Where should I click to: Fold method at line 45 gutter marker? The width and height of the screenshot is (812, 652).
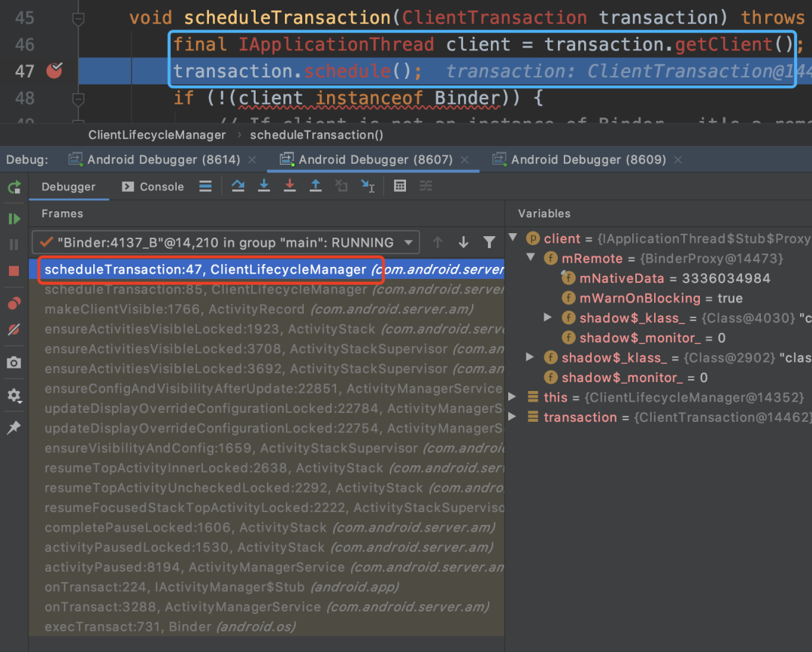pos(78,19)
